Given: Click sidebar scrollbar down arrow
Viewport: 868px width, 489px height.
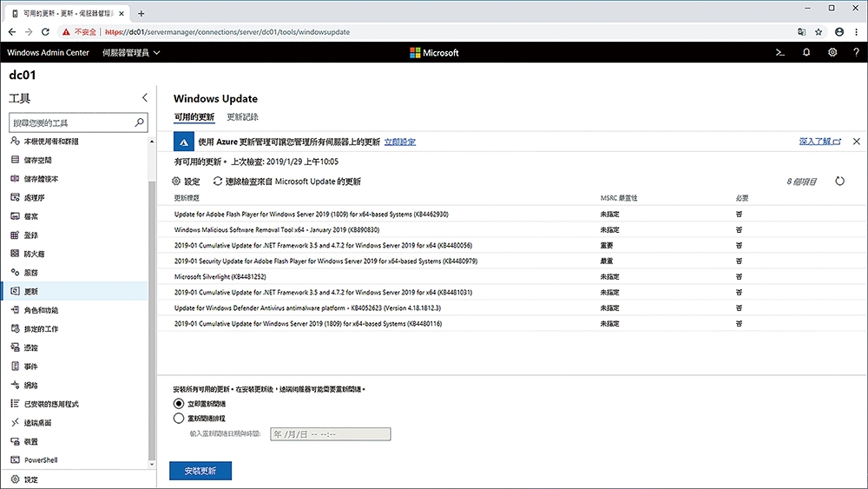Looking at the screenshot, I should tap(152, 464).
